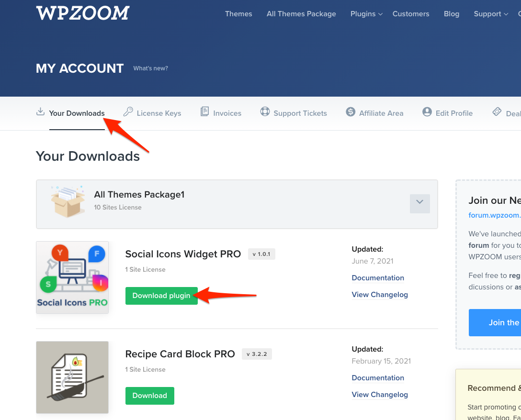521x420 pixels.
Task: Expand the Plugins dropdown menu
Action: pyautogui.click(x=366, y=14)
